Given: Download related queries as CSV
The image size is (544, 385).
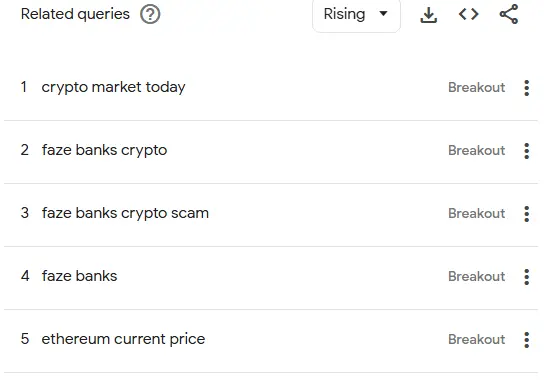Looking at the screenshot, I should click(428, 15).
